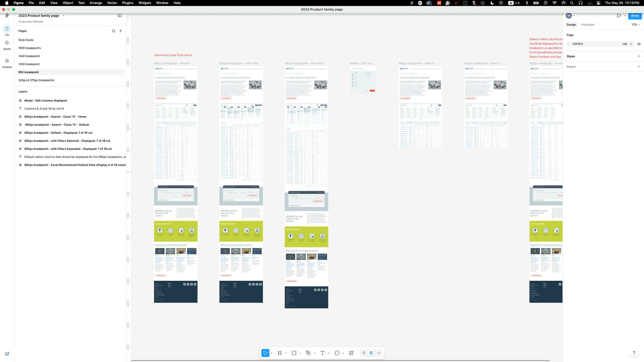Add a new style with plus
The image size is (644, 362).
click(x=639, y=56)
